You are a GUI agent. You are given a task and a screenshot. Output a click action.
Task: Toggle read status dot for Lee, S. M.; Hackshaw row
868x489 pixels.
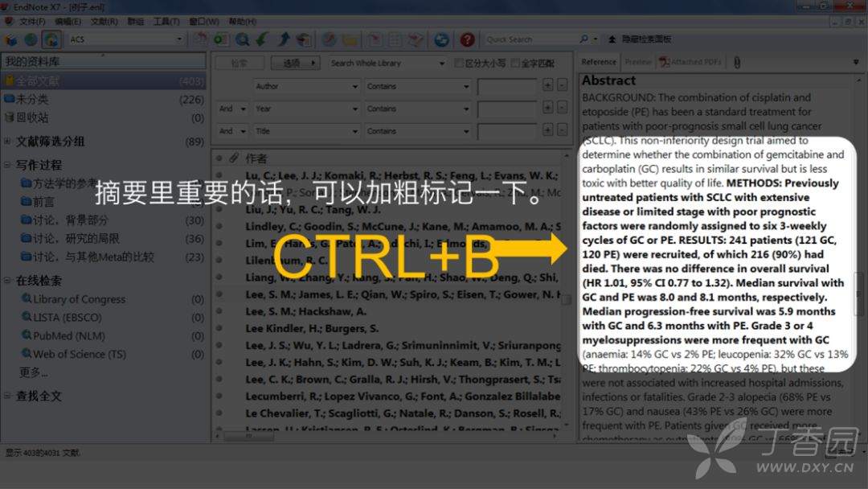point(219,311)
